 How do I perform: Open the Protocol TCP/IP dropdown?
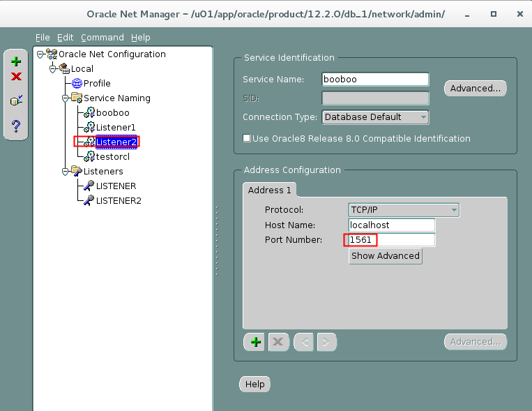(404, 209)
